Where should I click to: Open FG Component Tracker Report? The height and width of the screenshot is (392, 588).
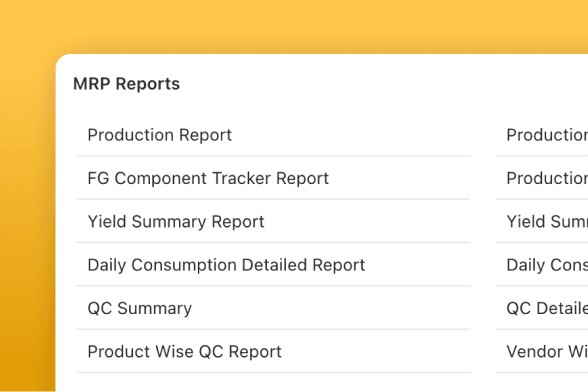(x=208, y=178)
